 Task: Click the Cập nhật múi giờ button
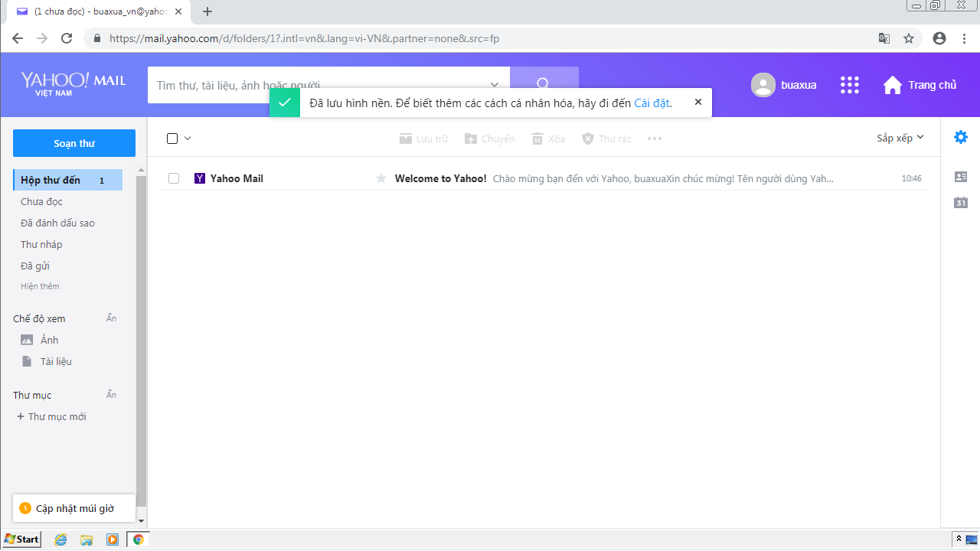[74, 508]
